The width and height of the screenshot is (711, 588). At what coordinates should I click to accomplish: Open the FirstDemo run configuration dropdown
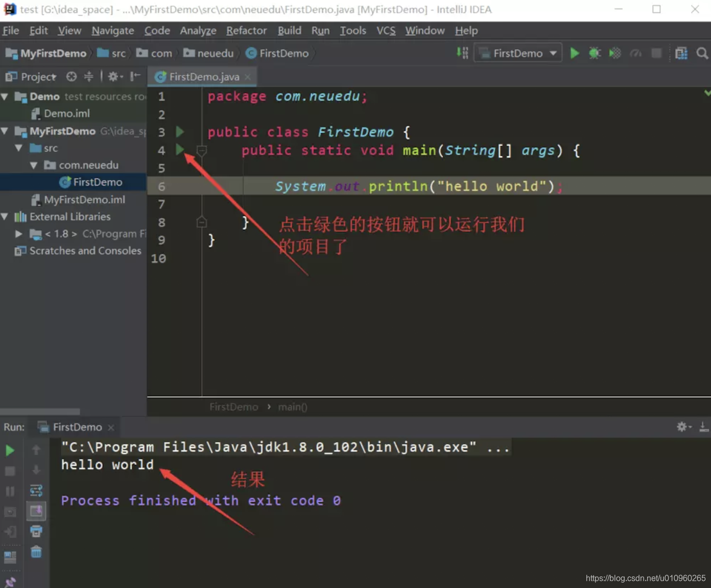pyautogui.click(x=518, y=53)
